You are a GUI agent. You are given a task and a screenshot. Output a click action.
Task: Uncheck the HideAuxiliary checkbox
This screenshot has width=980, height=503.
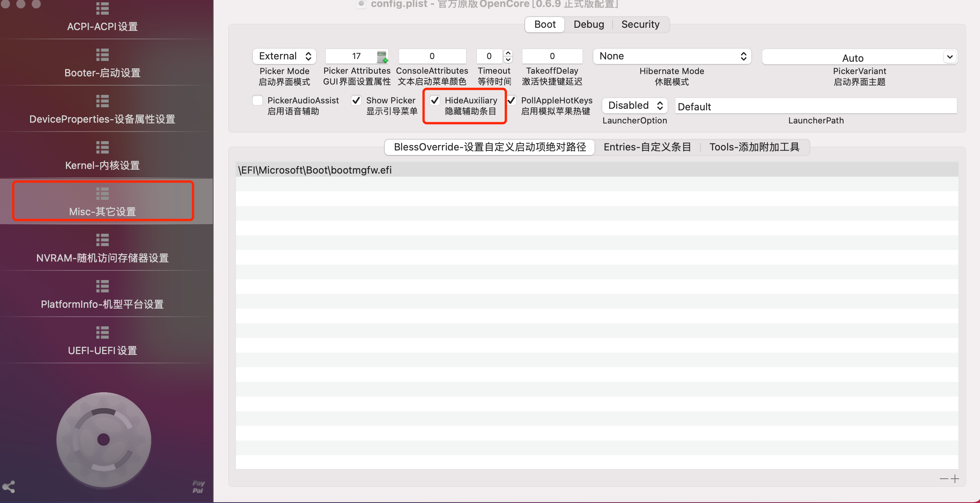pyautogui.click(x=435, y=100)
